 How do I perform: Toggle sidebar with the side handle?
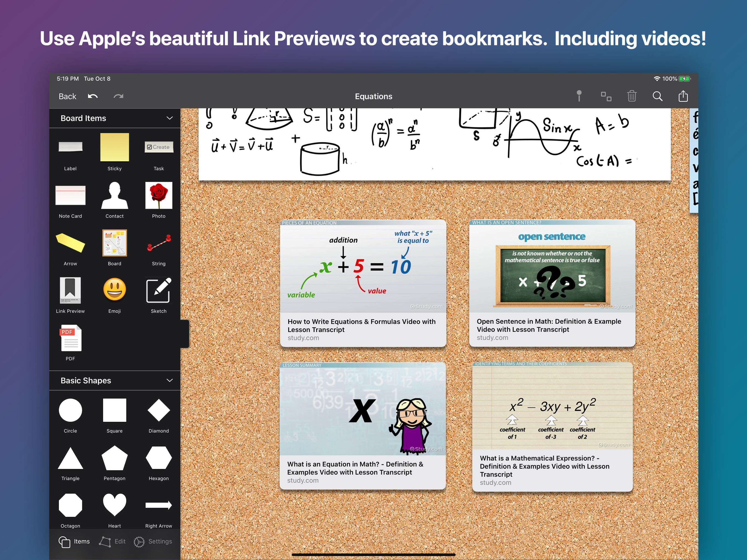coord(185,334)
